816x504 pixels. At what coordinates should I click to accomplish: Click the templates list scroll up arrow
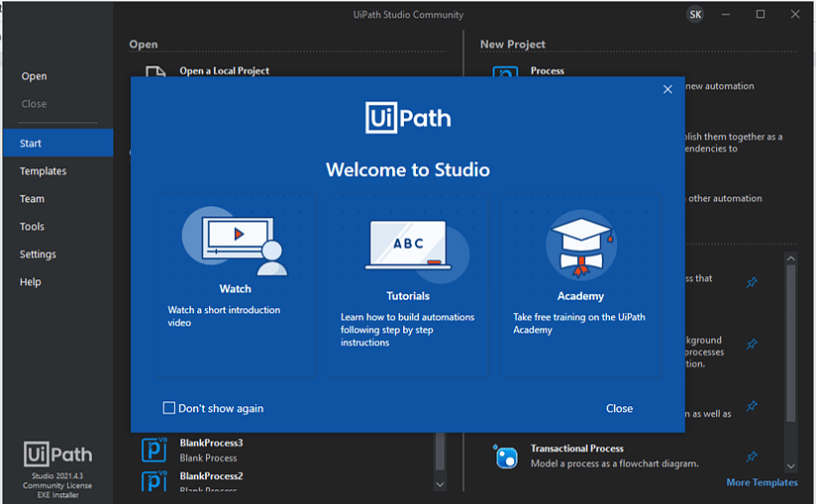791,258
